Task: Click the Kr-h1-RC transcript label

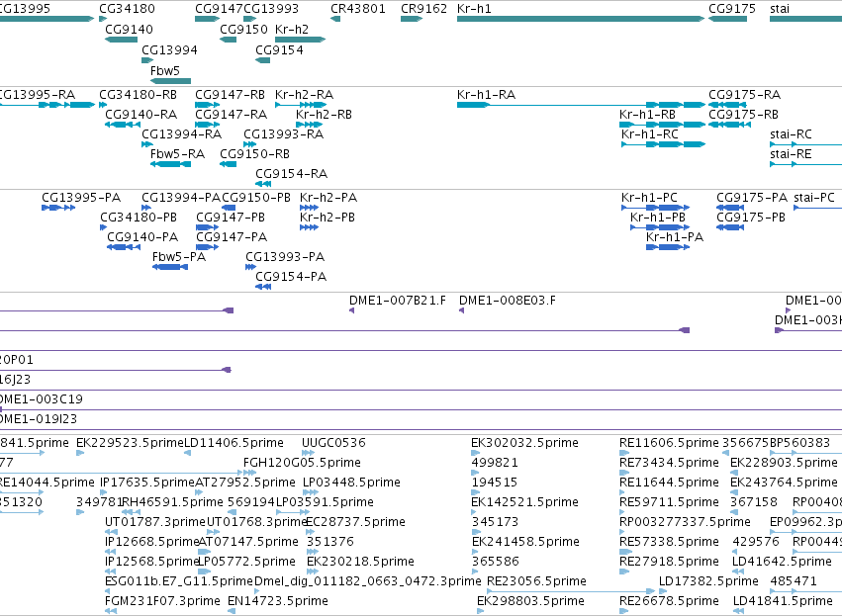Action: pos(650,134)
